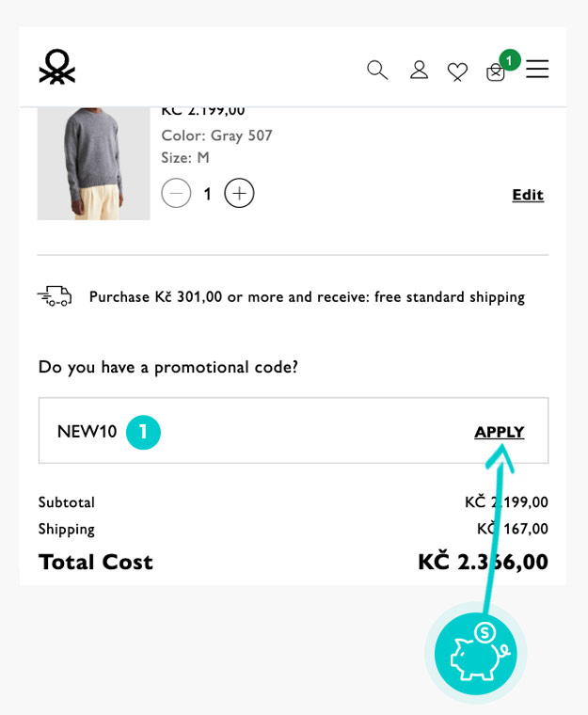Screen dimensions: 588x715
Task: Open the gray sweater product thumbnail
Action: tap(94, 164)
